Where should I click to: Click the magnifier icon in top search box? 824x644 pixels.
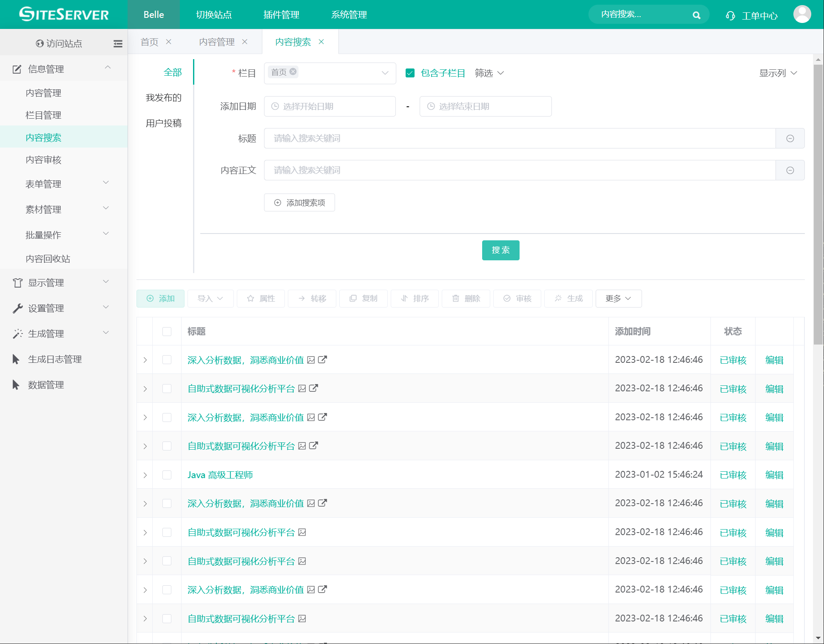[x=696, y=15]
